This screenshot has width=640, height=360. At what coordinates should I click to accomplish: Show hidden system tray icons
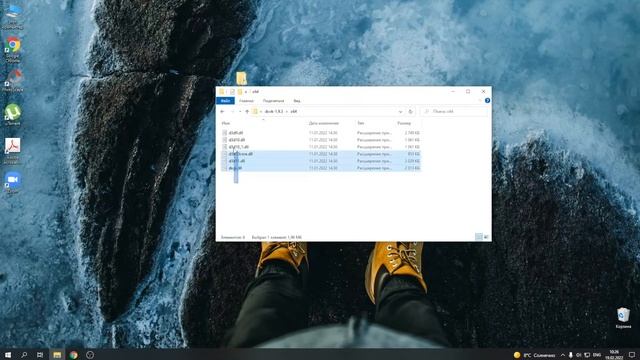(562, 355)
